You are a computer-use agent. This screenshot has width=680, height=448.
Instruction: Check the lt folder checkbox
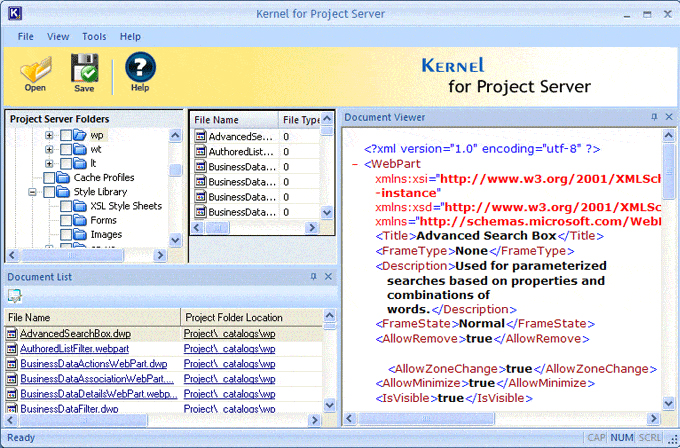pos(65,164)
